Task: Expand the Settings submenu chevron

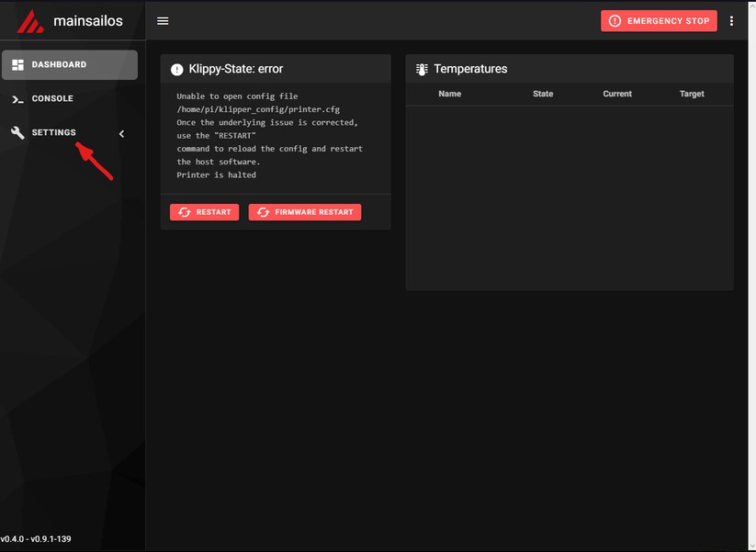Action: (121, 134)
